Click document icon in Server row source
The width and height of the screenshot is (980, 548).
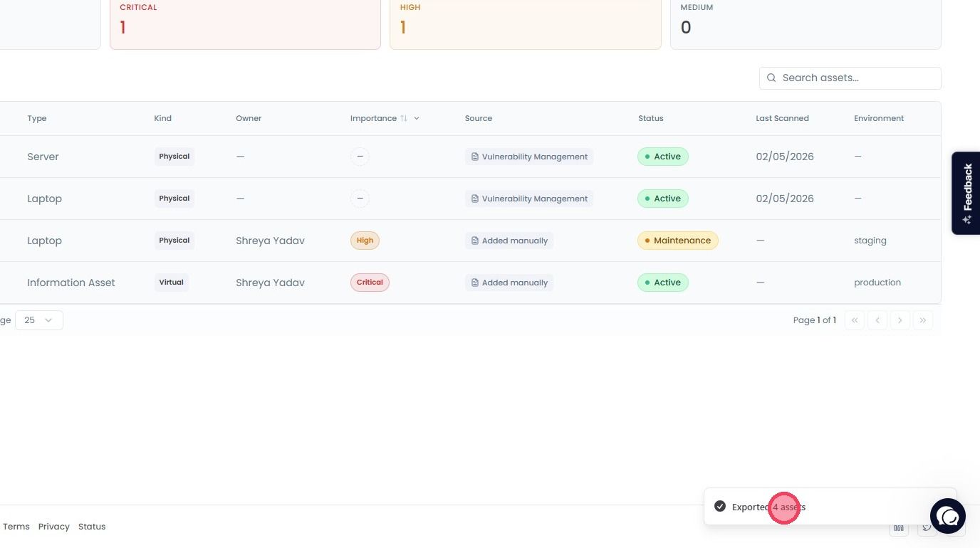[475, 157]
